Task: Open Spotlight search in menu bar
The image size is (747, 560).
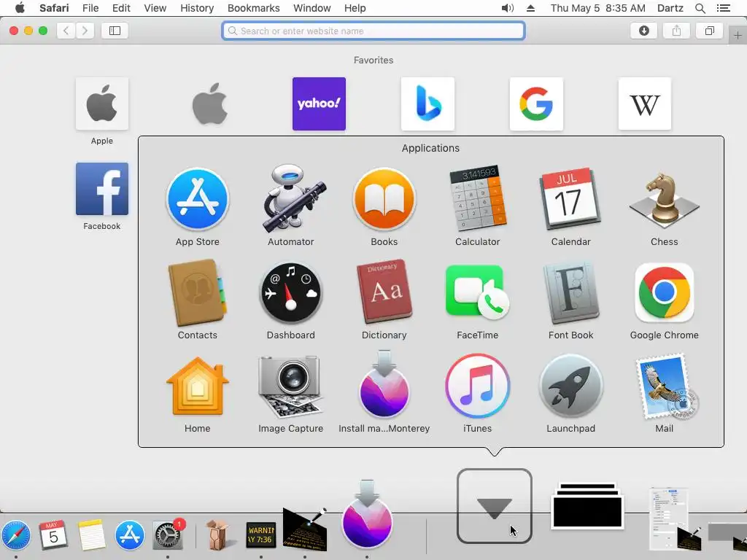Action: tap(700, 8)
